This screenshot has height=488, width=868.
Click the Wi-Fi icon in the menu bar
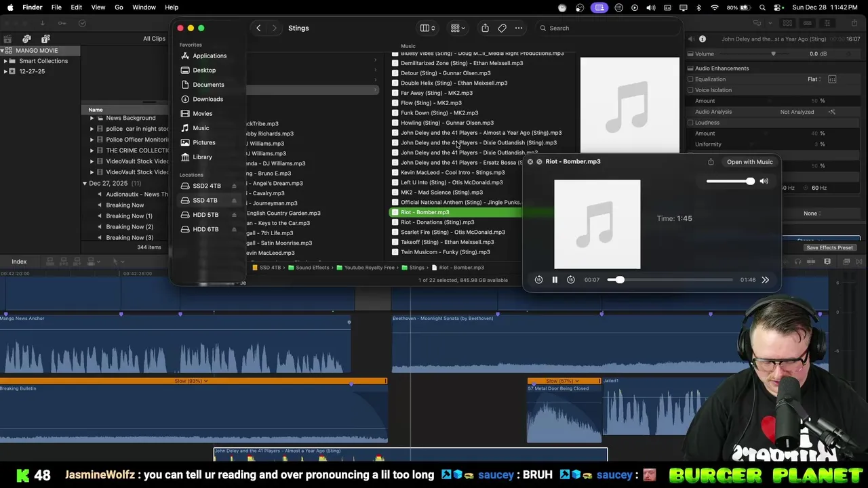[x=715, y=7]
